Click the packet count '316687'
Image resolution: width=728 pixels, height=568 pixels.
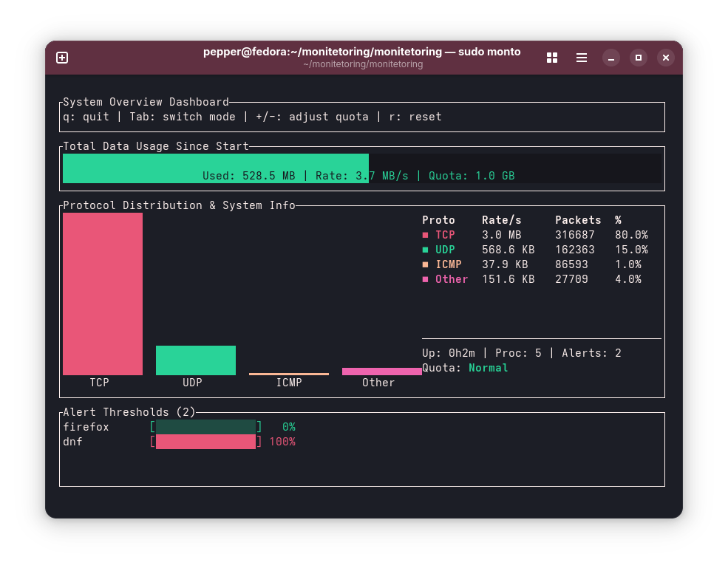[575, 235]
